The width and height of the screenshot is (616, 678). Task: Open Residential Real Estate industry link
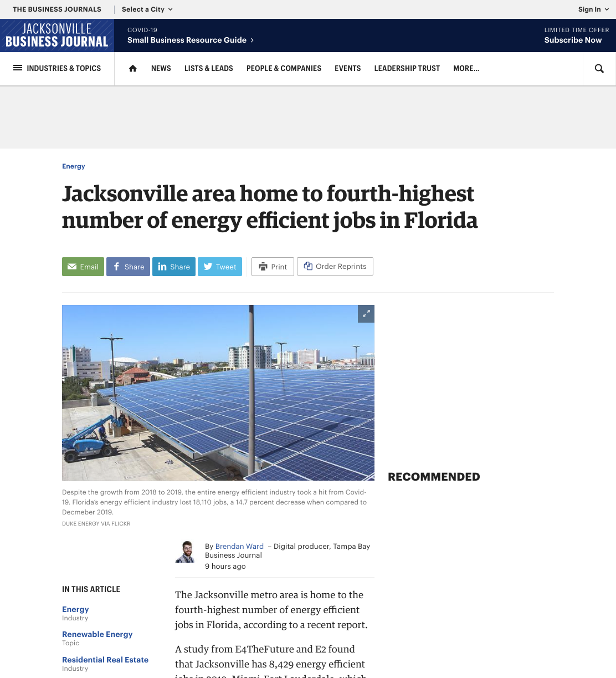105,660
